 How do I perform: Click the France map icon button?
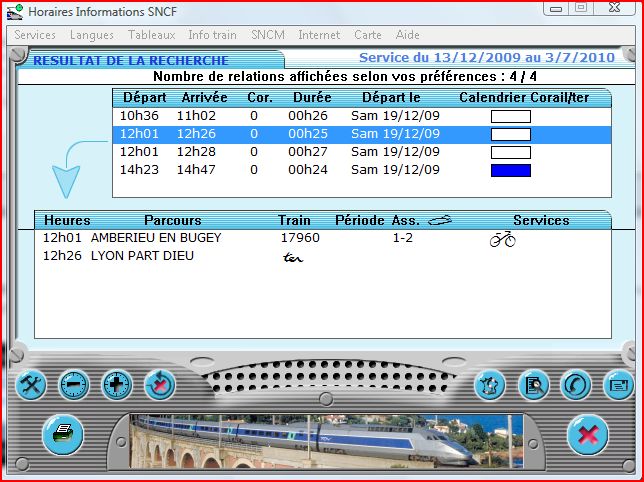tap(489, 385)
